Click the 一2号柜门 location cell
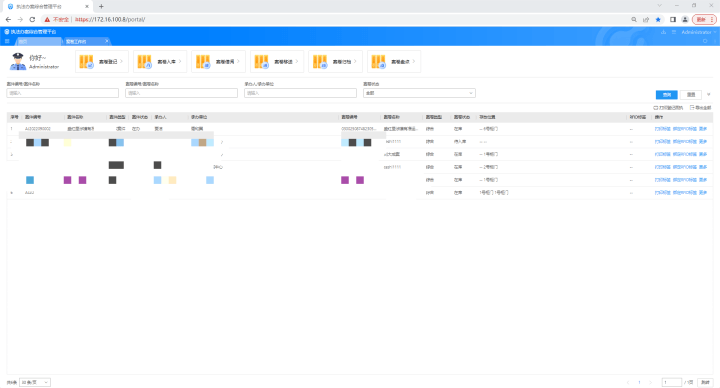Screen dimensions: 720x388 (x=488, y=167)
